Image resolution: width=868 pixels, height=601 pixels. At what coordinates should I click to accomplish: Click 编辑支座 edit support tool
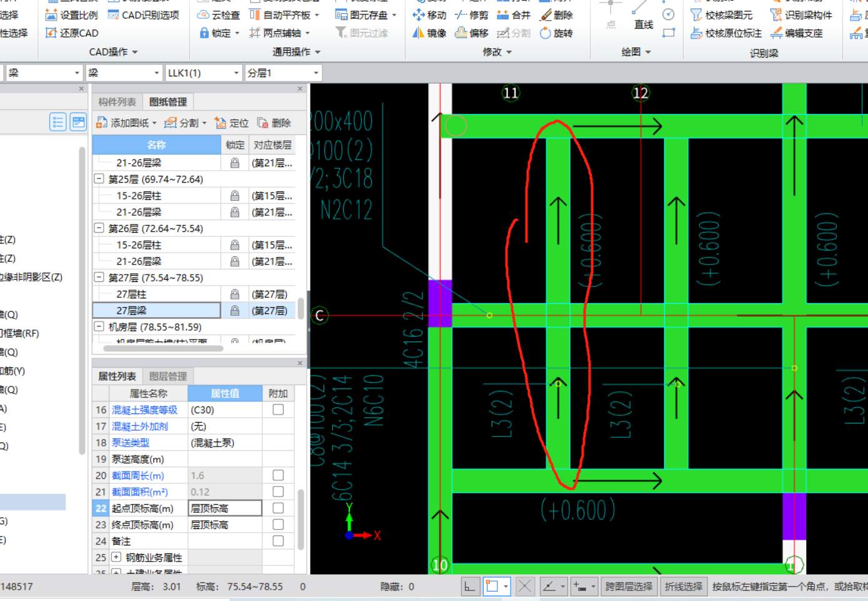click(x=797, y=33)
